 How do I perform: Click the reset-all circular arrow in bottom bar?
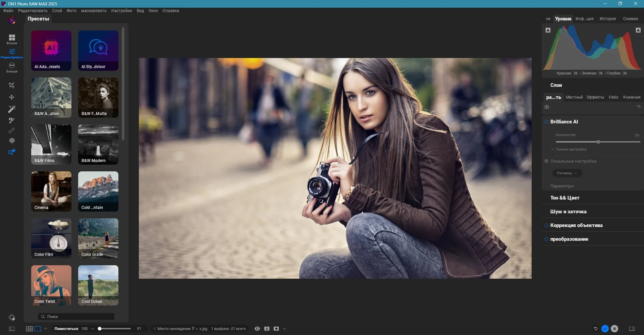(596, 329)
